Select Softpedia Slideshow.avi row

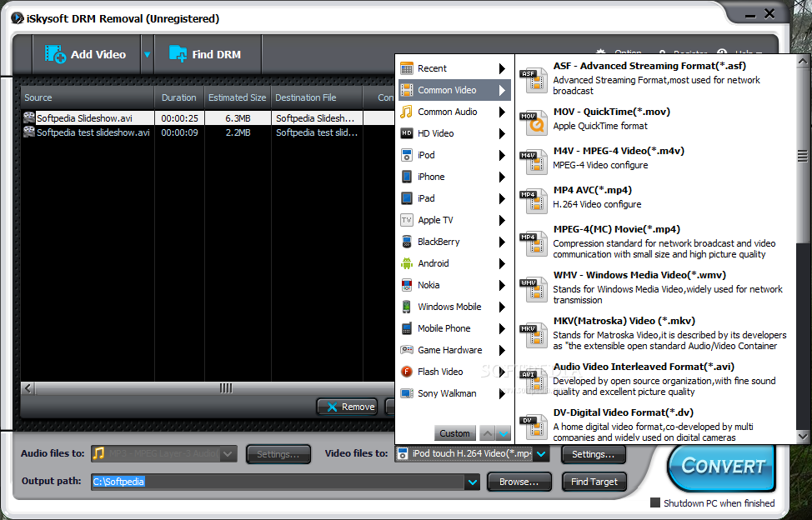coord(207,118)
